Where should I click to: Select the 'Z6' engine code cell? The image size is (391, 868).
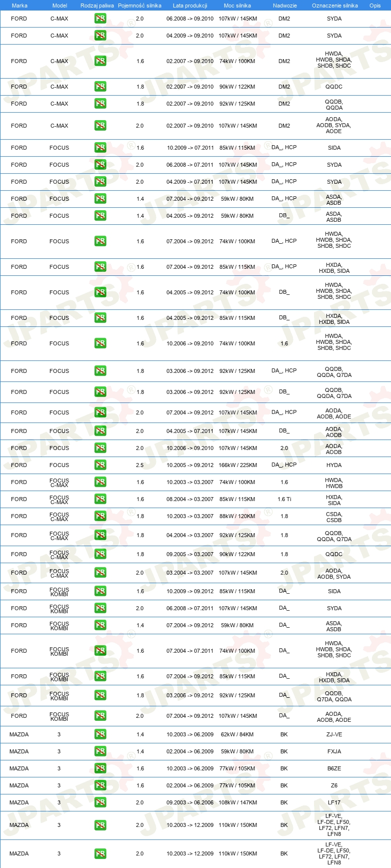tap(334, 785)
